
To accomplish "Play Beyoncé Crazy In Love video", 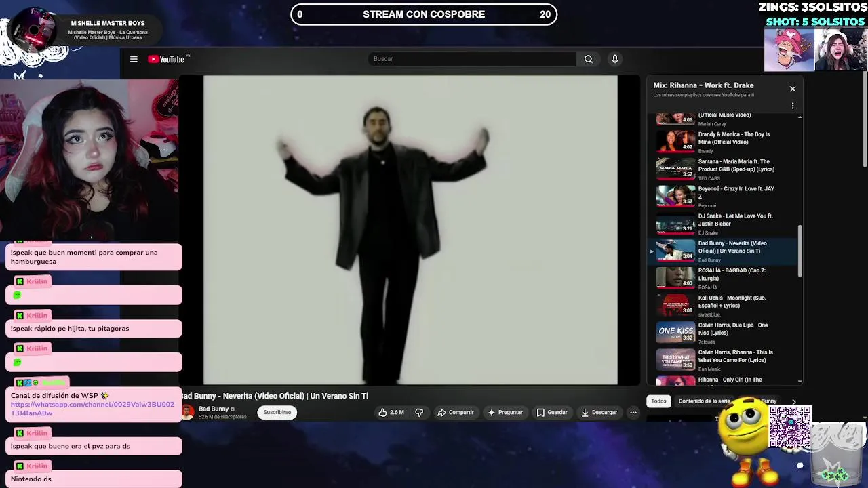I will (722, 197).
